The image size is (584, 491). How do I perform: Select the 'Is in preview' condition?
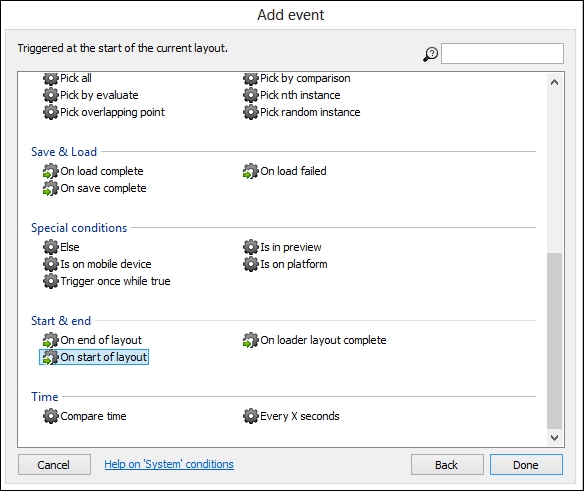pos(282,247)
